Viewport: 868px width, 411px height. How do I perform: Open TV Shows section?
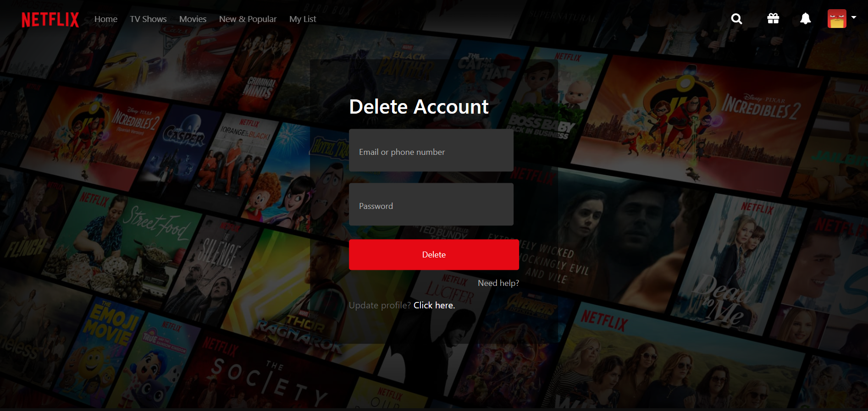pyautogui.click(x=148, y=19)
